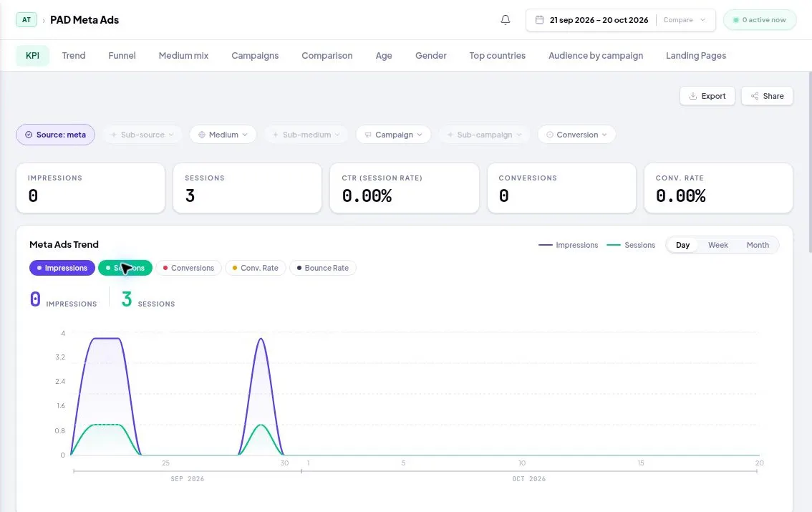Go to the Medium mix tab
This screenshot has width=812, height=512.
coord(183,55)
